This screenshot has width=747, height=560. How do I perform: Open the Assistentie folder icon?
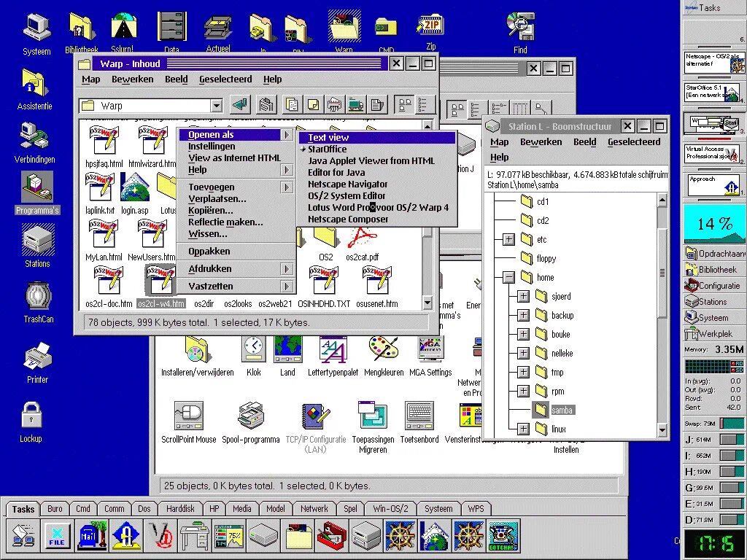click(34, 83)
